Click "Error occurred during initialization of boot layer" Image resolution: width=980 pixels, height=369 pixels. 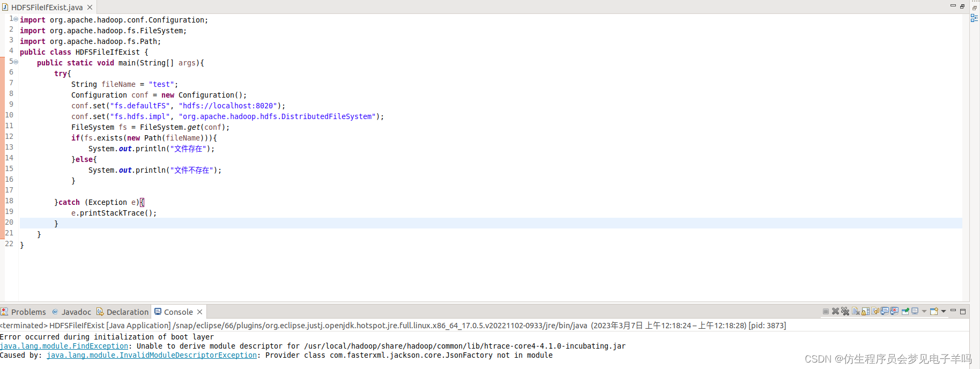coord(107,337)
